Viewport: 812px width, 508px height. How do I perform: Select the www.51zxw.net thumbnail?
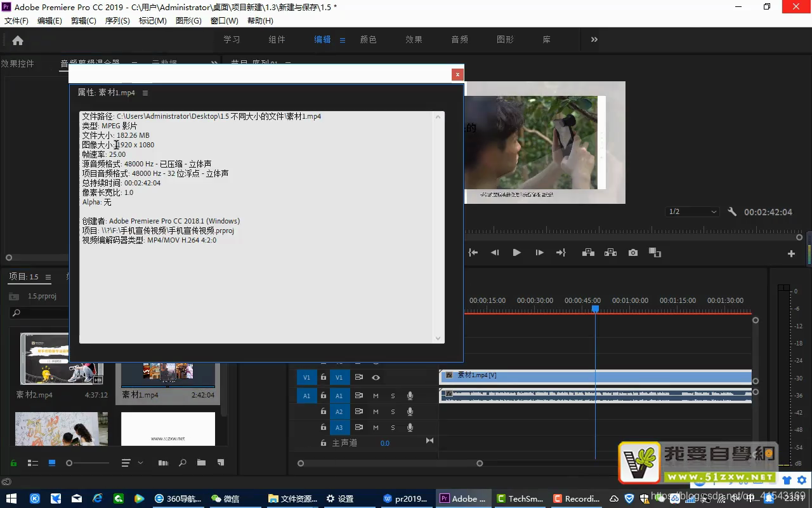(x=168, y=429)
